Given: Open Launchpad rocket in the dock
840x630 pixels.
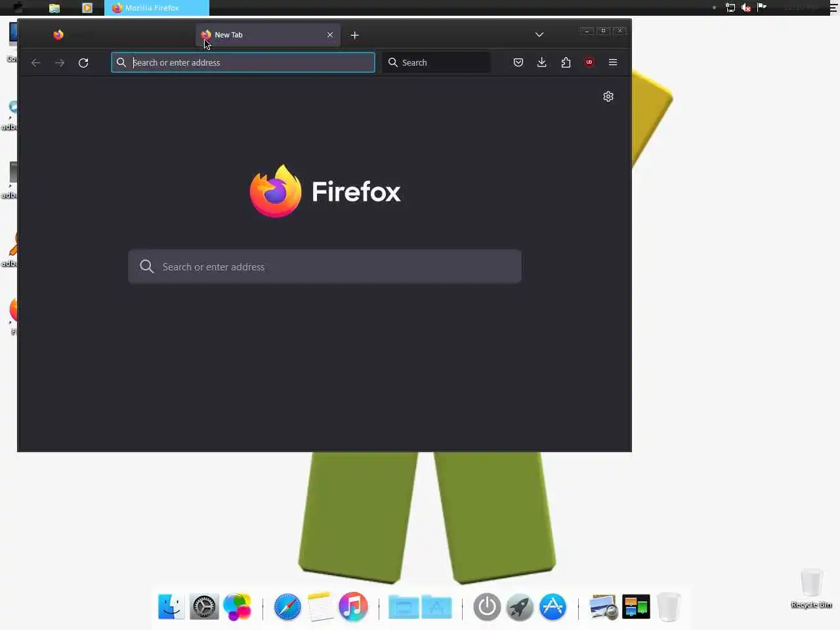Looking at the screenshot, I should point(520,607).
